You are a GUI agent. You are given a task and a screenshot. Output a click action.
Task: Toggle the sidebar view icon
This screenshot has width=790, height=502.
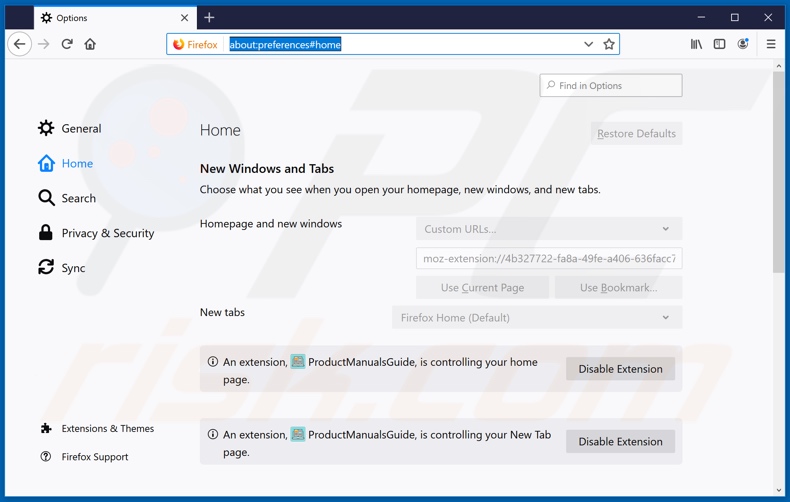tap(719, 44)
